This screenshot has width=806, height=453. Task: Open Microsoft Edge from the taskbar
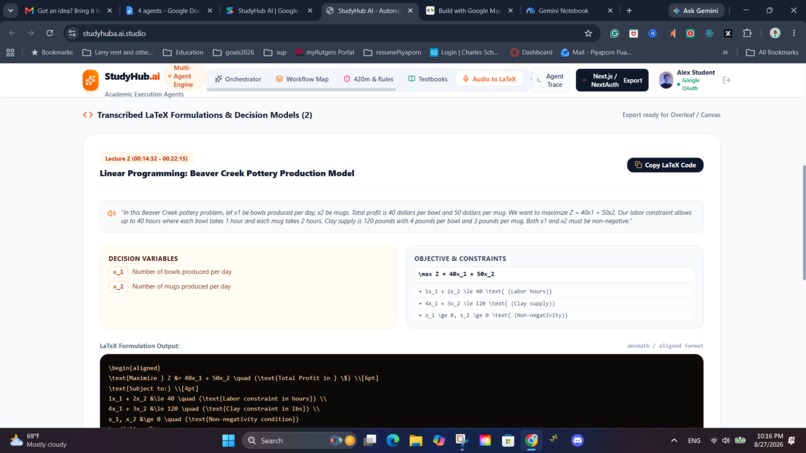pos(393,441)
